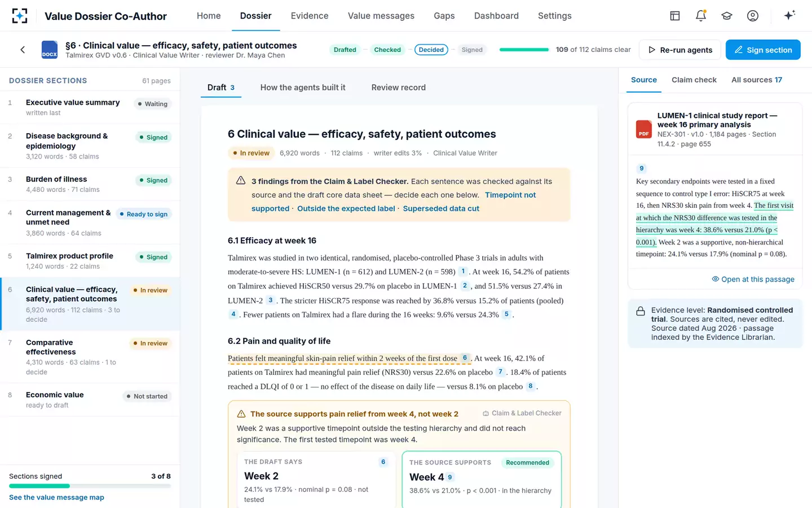Select the Week 4 recommended source card

coord(482,479)
